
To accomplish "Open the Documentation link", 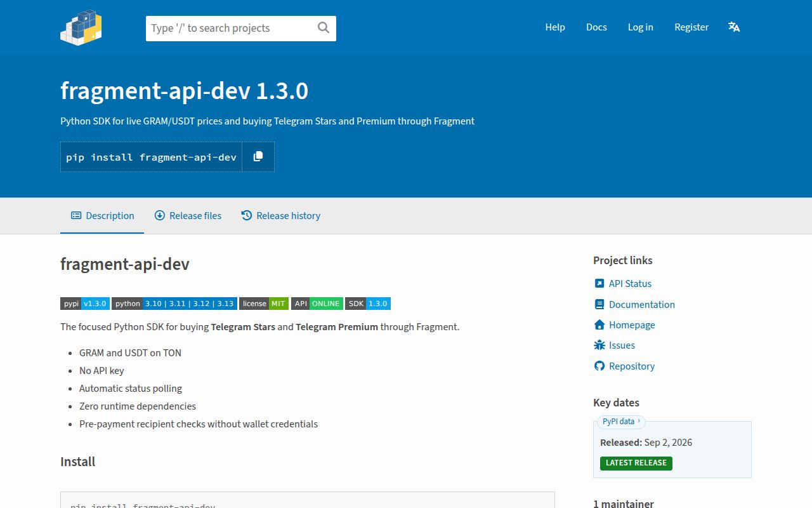I will pos(642,304).
